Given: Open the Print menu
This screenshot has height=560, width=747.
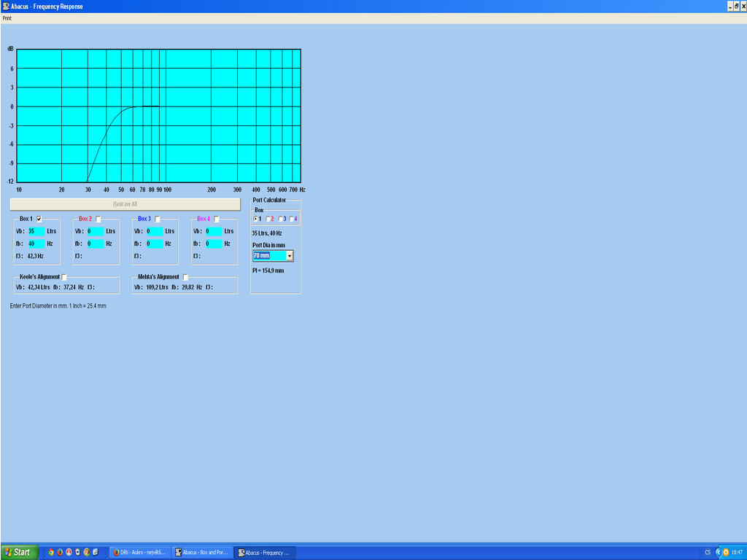Looking at the screenshot, I should (7, 18).
